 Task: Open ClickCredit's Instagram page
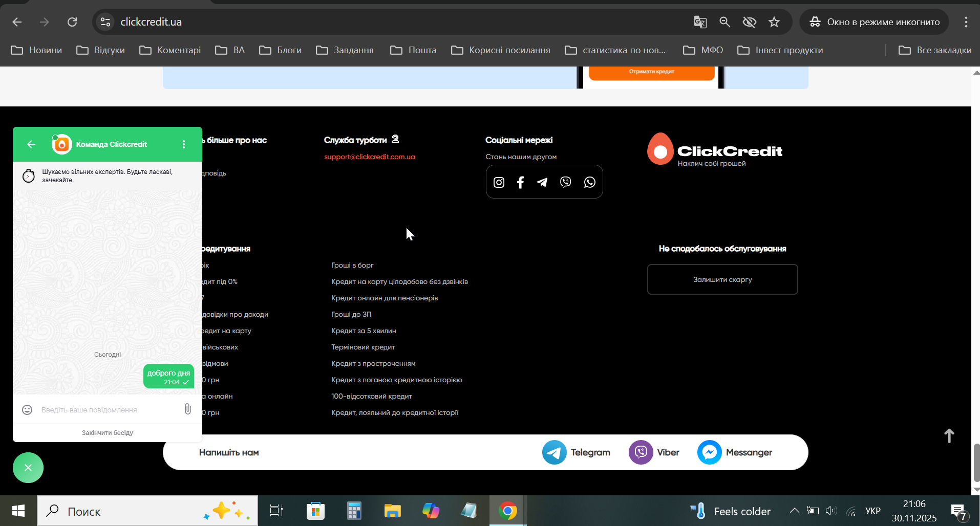[499, 182]
